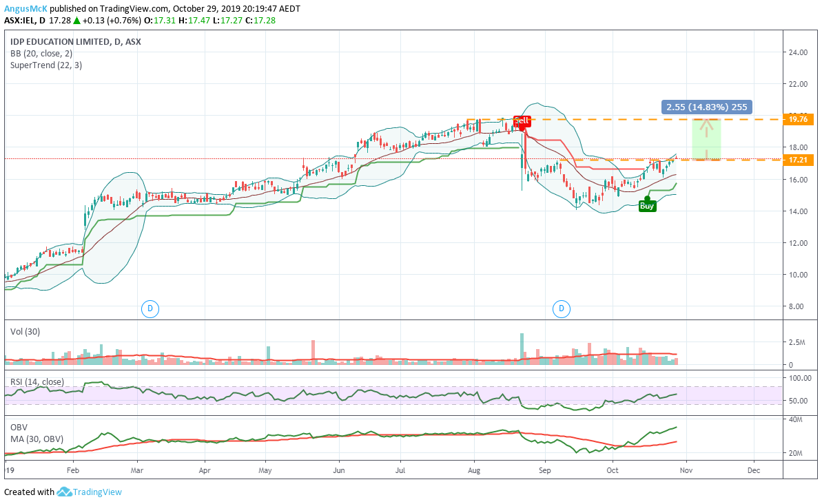Click the L:17.27 low value
The image size is (822, 504).
229,21
